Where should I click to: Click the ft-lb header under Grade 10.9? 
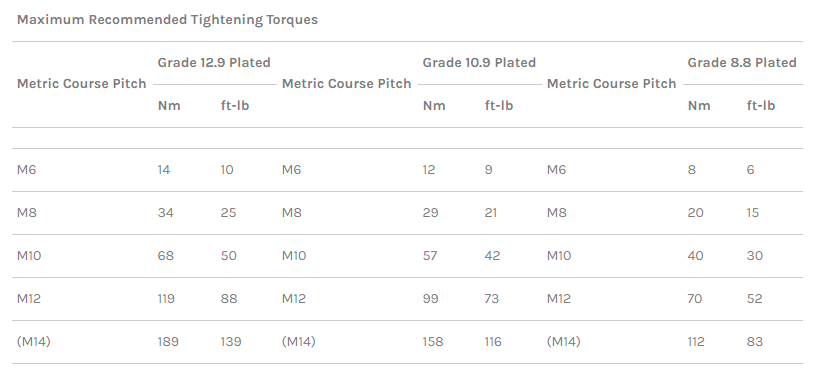click(499, 106)
